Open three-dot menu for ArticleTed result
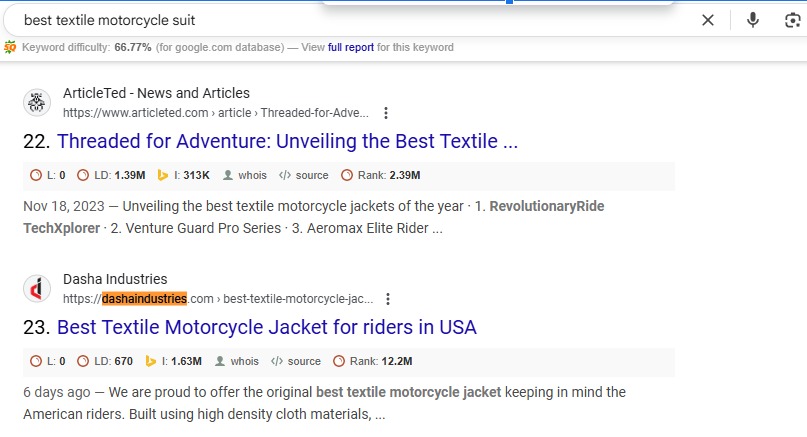The width and height of the screenshot is (807, 437). 386,113
